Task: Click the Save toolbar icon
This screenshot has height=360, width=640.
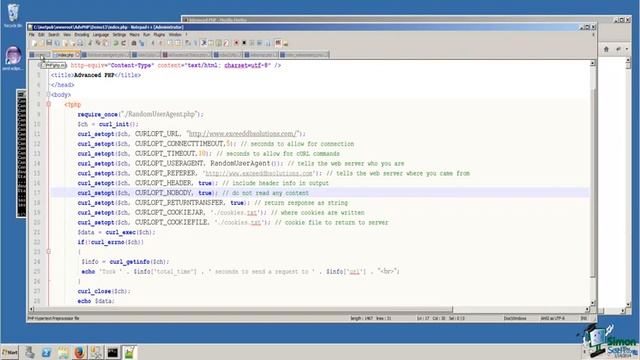Action: point(49,43)
